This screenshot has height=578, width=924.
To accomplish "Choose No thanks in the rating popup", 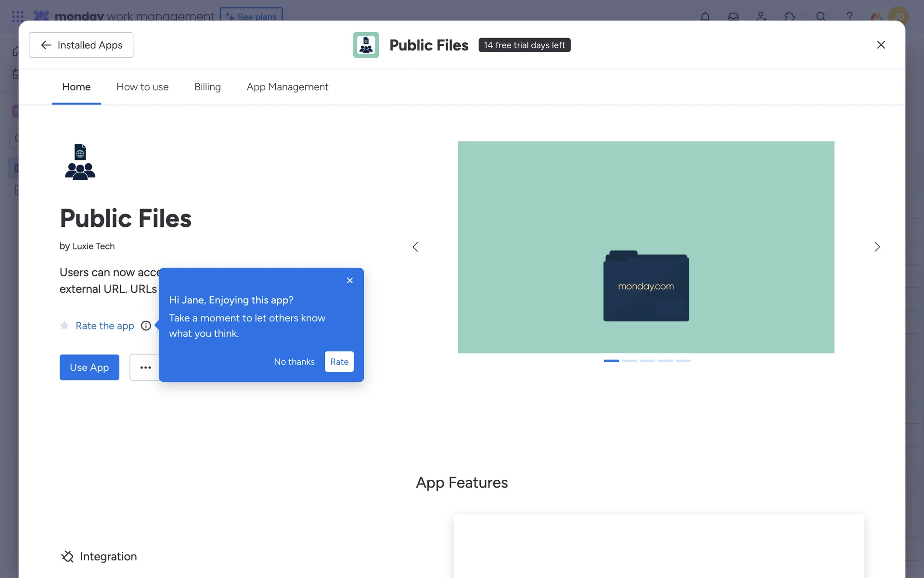I will (x=294, y=362).
